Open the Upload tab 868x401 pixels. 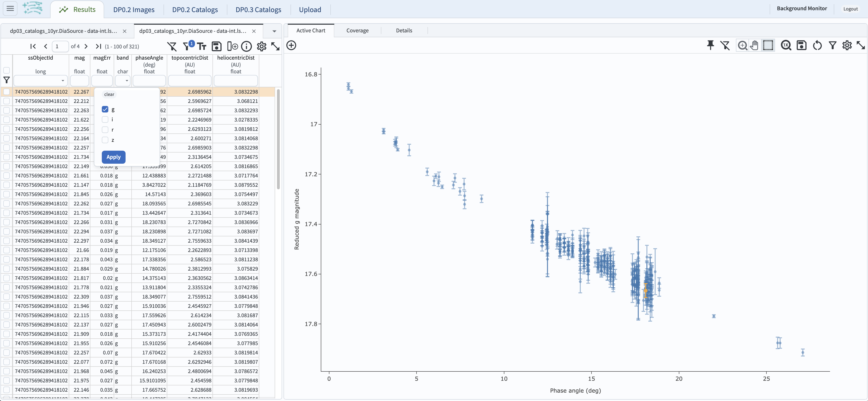(x=310, y=9)
